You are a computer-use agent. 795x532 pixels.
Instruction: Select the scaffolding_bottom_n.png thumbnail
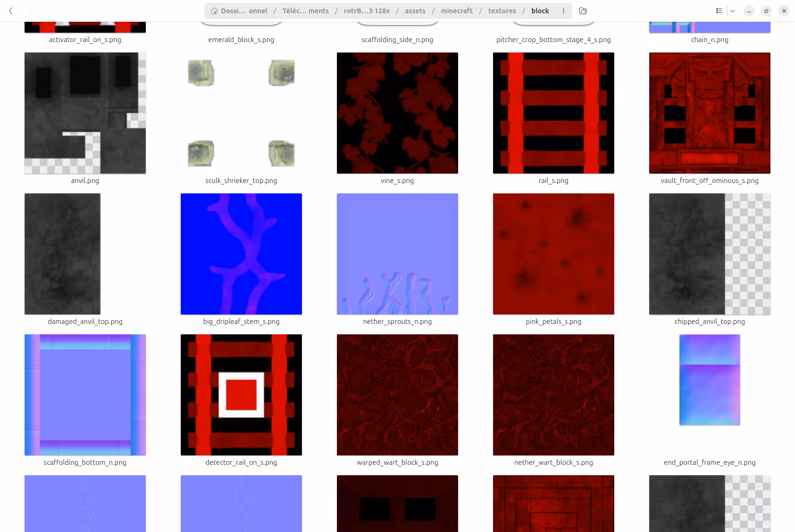(x=85, y=395)
